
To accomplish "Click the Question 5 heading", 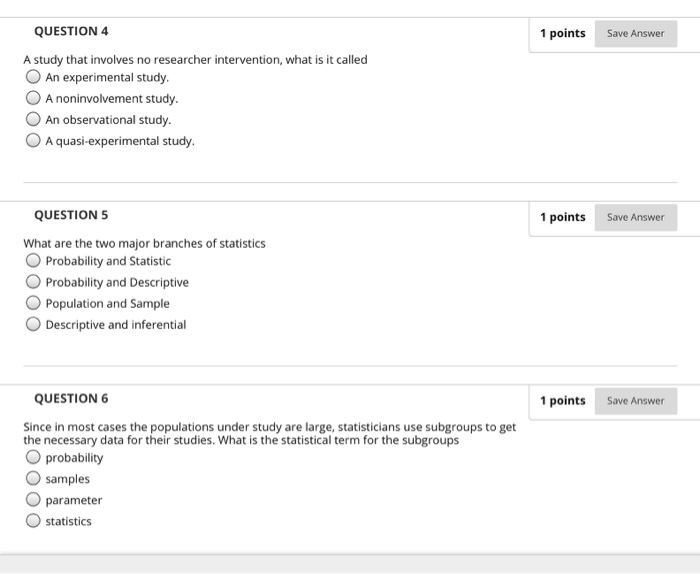I will [x=71, y=215].
